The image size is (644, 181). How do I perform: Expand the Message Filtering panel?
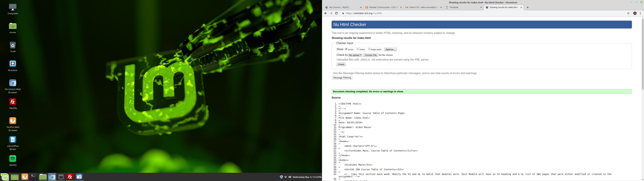342,78
